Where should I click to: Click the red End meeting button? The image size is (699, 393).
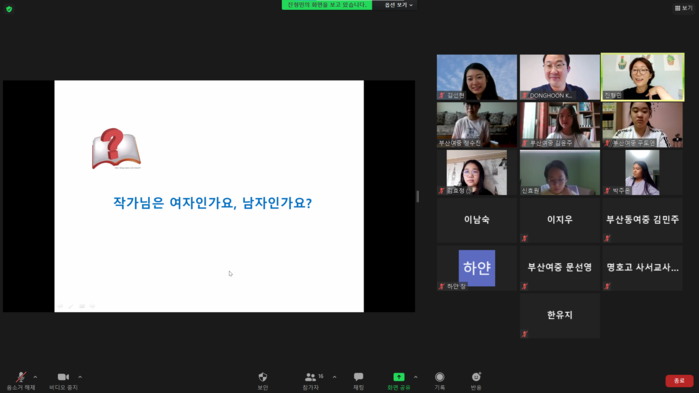click(679, 381)
